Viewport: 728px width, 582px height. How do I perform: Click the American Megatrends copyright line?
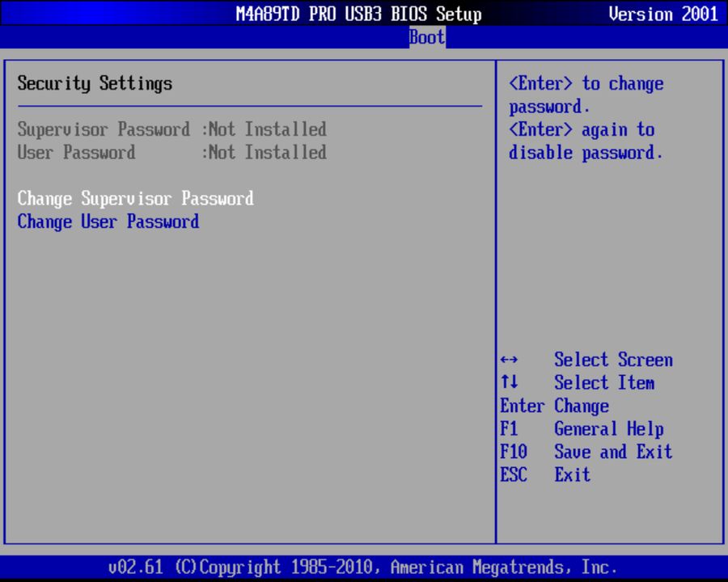point(364,567)
